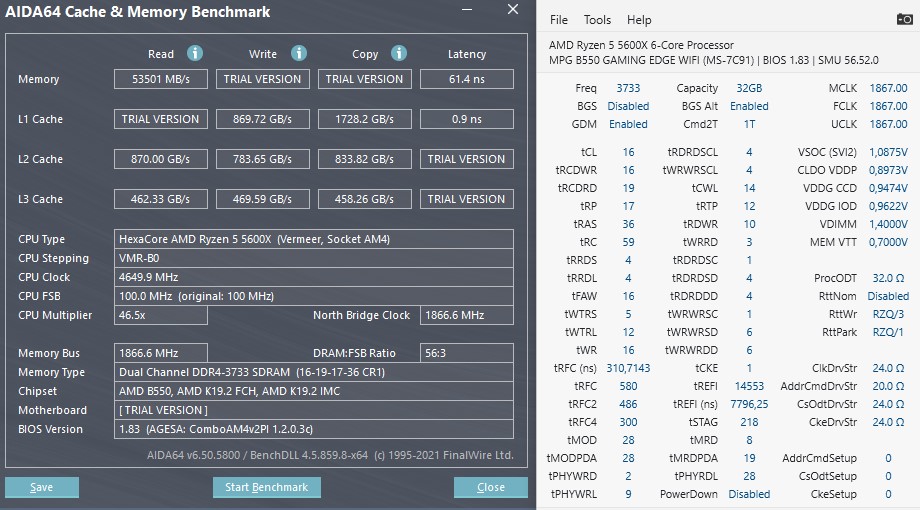The height and width of the screenshot is (510, 920).
Task: Click the L3 Cache Write 469.59 GB/s field
Action: (x=263, y=199)
